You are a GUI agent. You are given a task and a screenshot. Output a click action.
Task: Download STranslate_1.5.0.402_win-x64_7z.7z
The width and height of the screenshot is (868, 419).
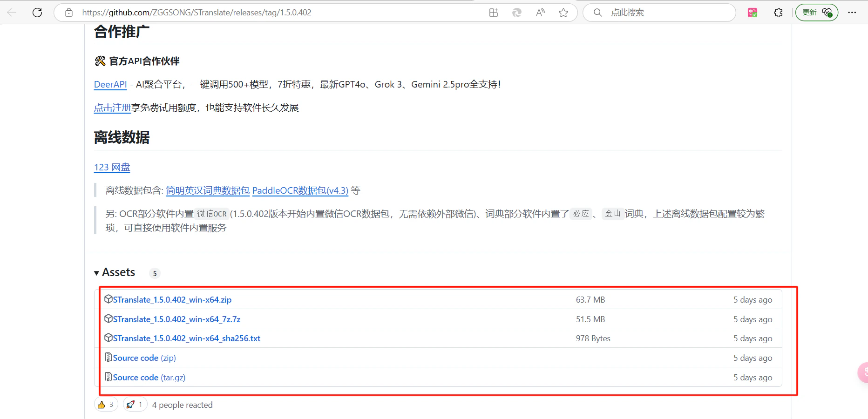[177, 319]
